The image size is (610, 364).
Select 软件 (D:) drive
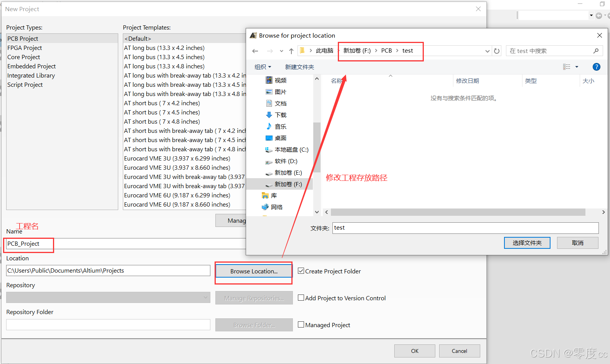(286, 161)
